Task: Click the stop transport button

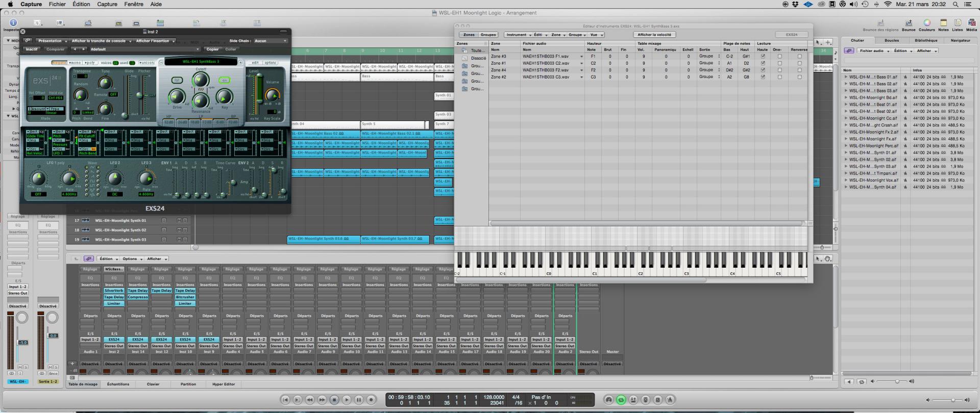Action: tap(334, 400)
